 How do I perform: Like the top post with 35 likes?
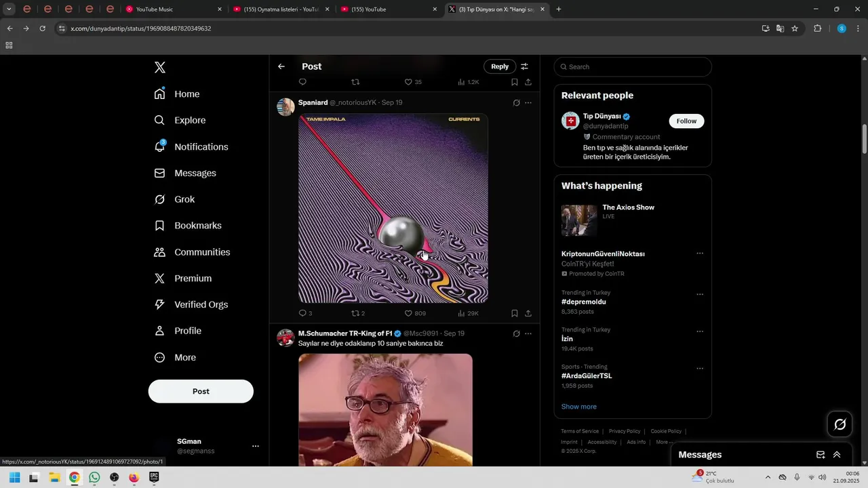point(413,82)
